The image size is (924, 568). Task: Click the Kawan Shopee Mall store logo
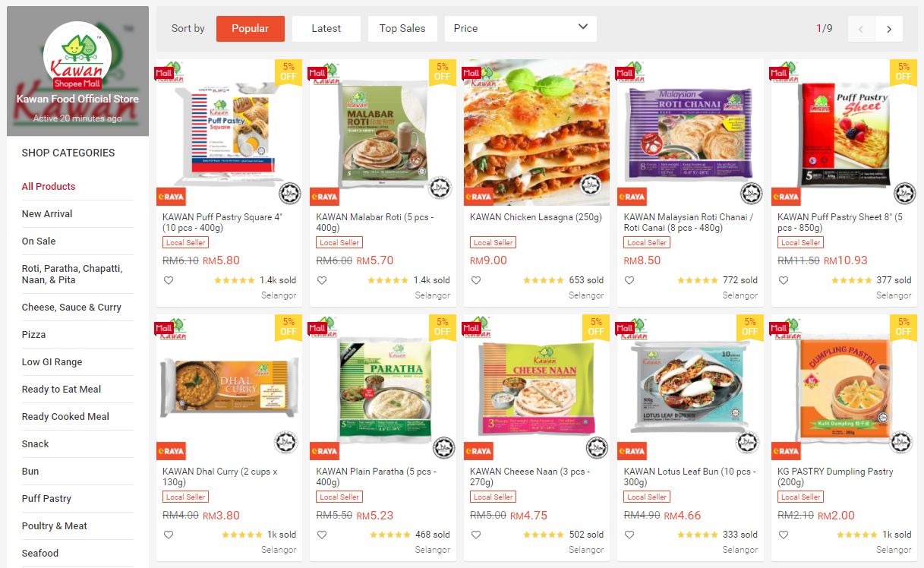point(77,55)
